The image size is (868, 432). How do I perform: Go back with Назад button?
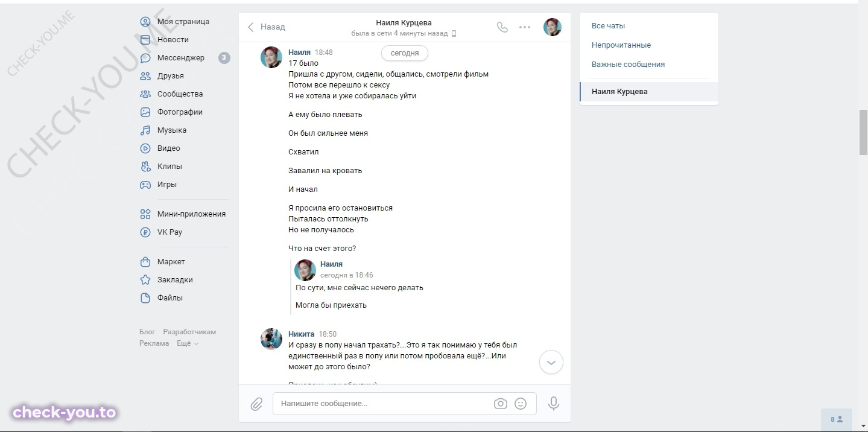[x=266, y=27]
